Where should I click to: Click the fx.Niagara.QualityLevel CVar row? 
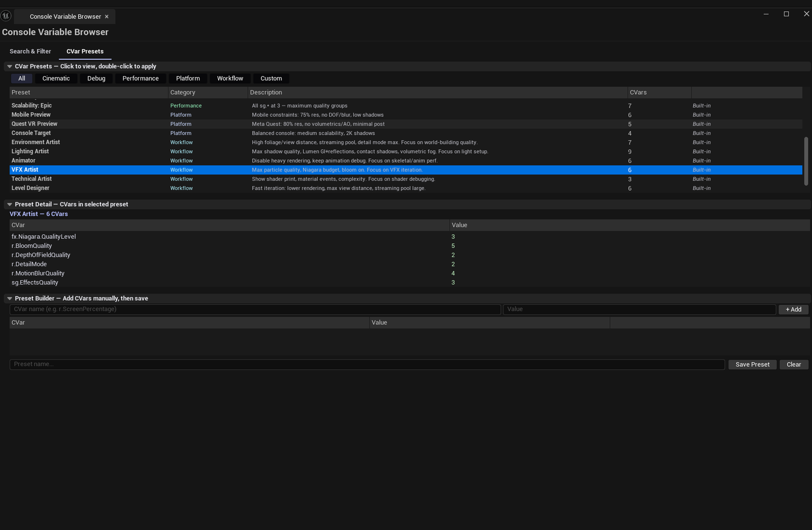pos(410,237)
